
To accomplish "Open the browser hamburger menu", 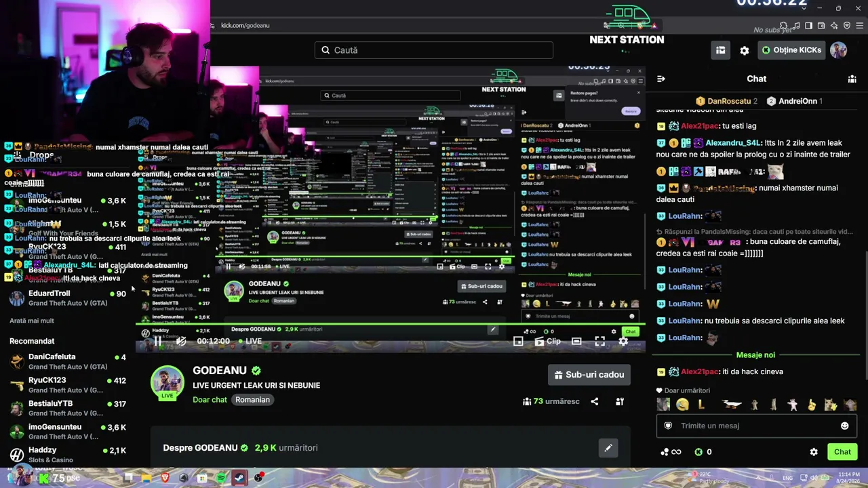I will coord(859,26).
